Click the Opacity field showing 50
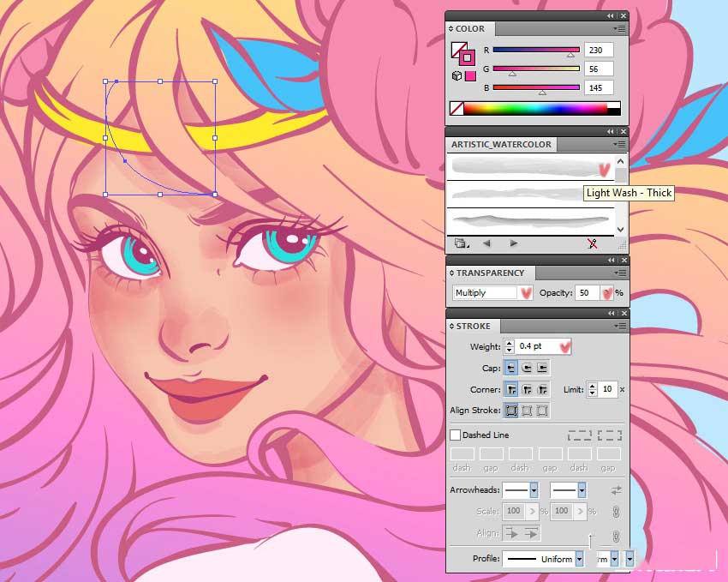This screenshot has width=728, height=582. coord(588,292)
